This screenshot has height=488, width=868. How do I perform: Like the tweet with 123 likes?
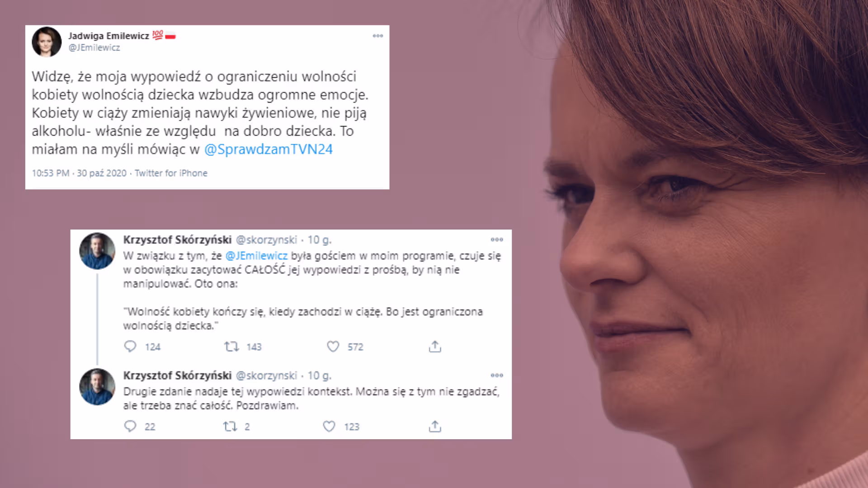click(x=329, y=427)
